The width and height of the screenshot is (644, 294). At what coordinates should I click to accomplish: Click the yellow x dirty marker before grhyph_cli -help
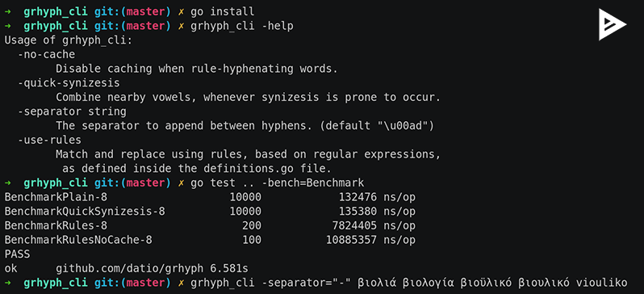181,27
